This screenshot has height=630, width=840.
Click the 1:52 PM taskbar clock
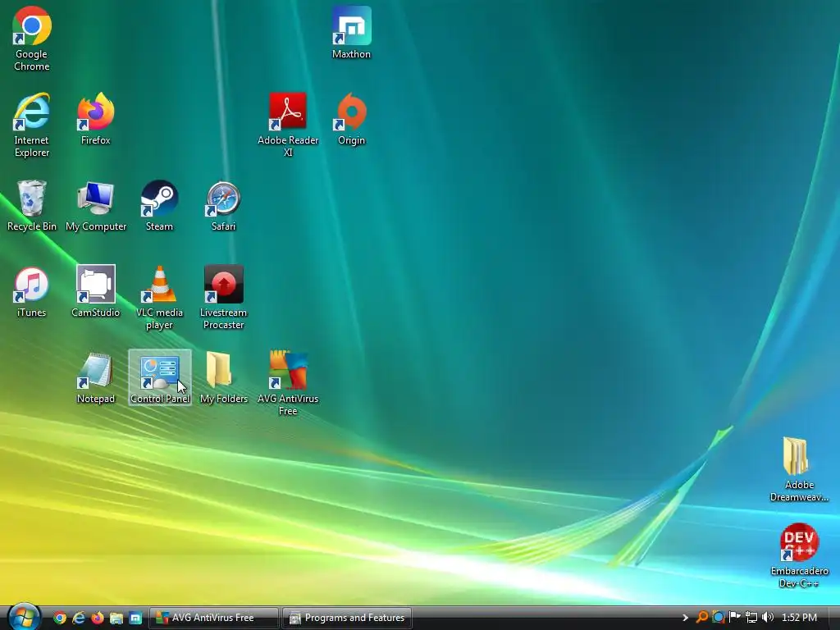point(799,618)
